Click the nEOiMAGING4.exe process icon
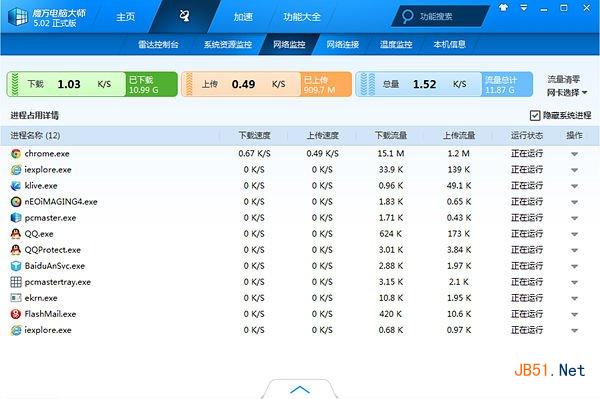600x399 pixels. click(16, 202)
